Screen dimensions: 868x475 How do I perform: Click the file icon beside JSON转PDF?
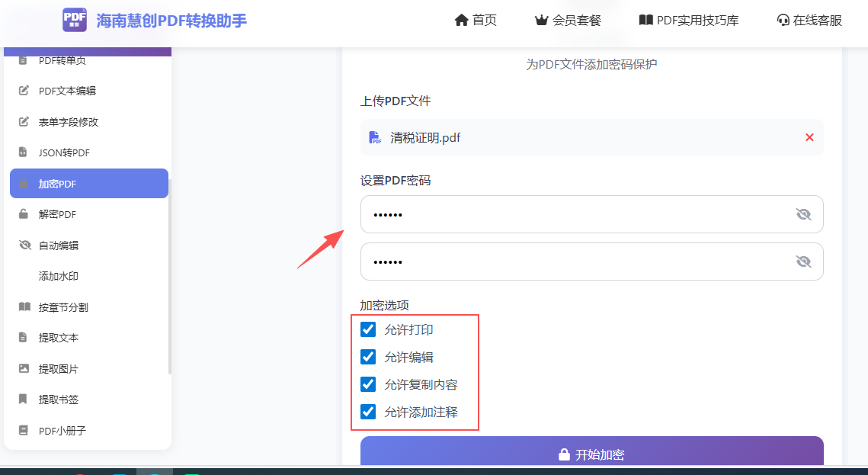click(x=23, y=152)
